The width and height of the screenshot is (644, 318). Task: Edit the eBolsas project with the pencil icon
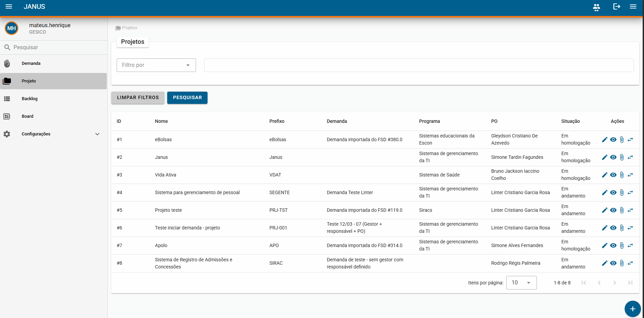coord(605,139)
